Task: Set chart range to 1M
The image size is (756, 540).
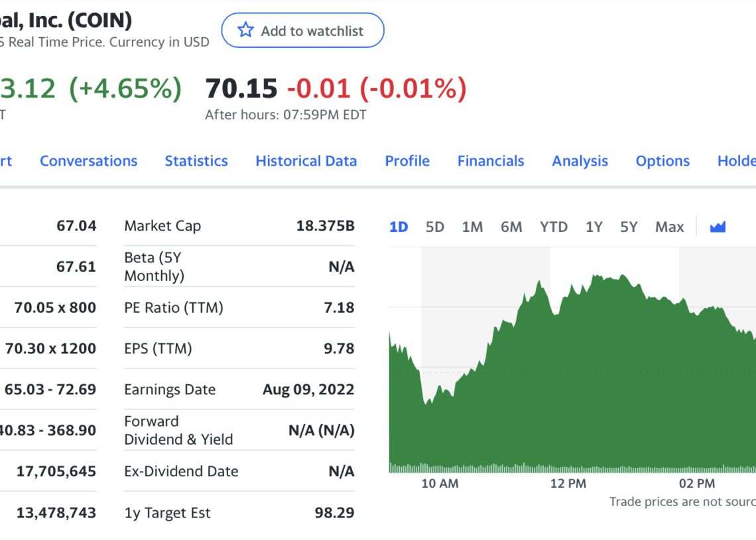Action: coord(472,227)
